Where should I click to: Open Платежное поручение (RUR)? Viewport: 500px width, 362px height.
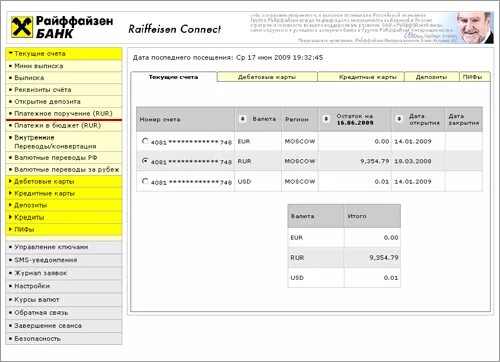[x=64, y=114]
